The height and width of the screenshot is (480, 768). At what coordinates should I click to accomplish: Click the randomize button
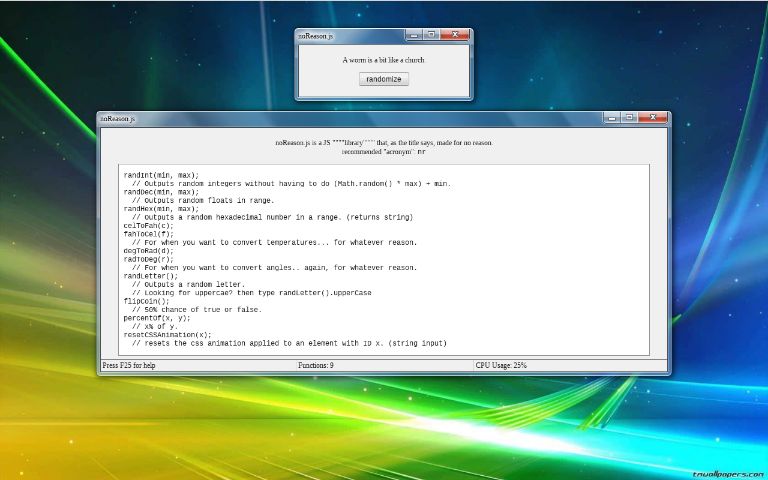pyautogui.click(x=383, y=79)
